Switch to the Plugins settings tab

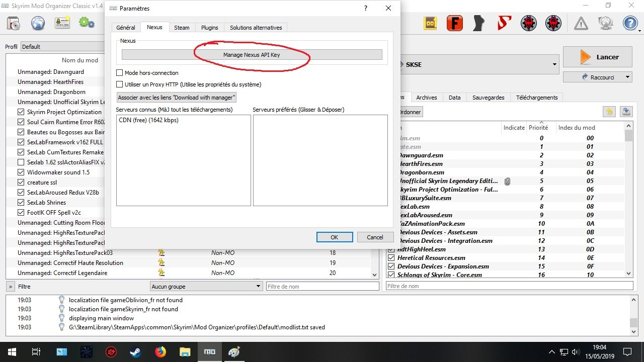tap(209, 28)
